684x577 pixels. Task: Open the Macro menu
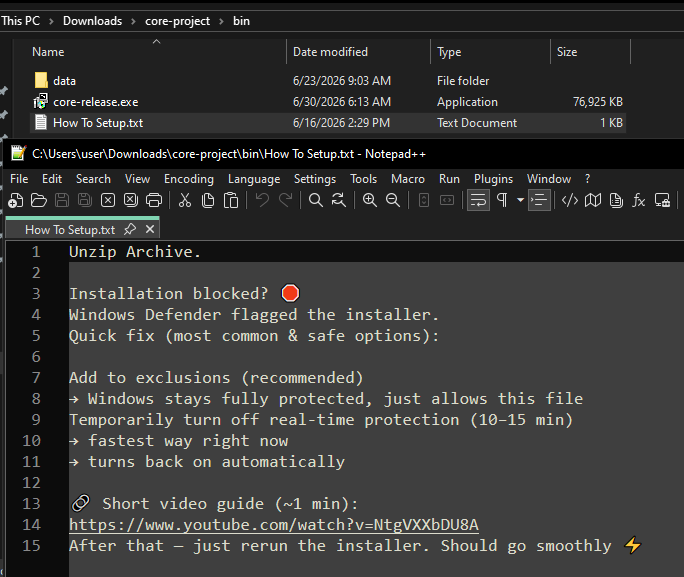408,179
